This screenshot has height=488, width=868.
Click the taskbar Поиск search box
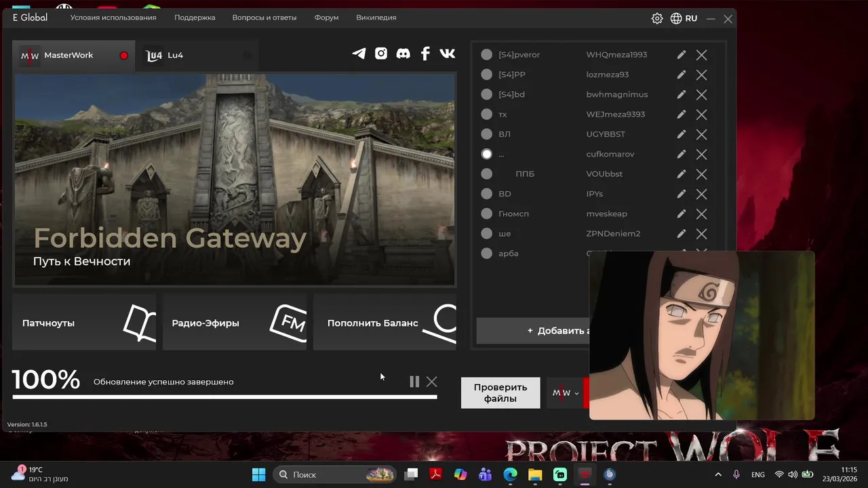(335, 474)
